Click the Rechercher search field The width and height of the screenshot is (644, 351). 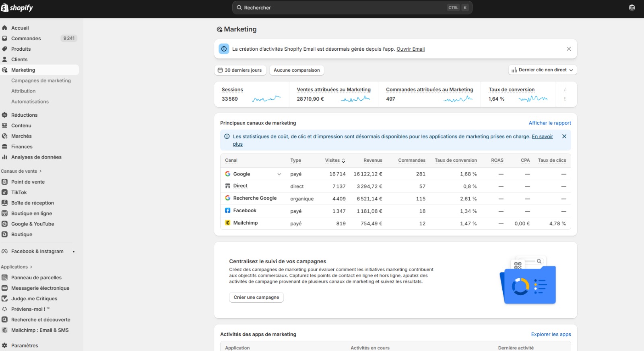point(352,8)
